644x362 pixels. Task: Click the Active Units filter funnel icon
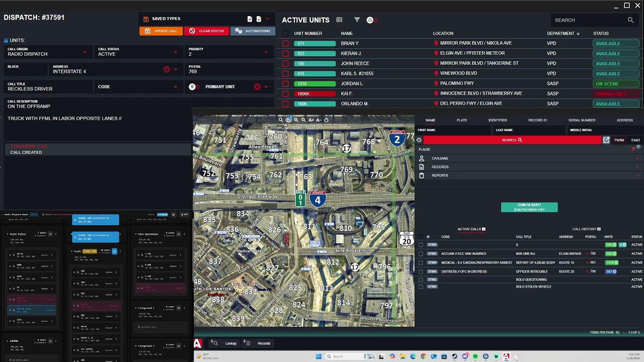(357, 20)
